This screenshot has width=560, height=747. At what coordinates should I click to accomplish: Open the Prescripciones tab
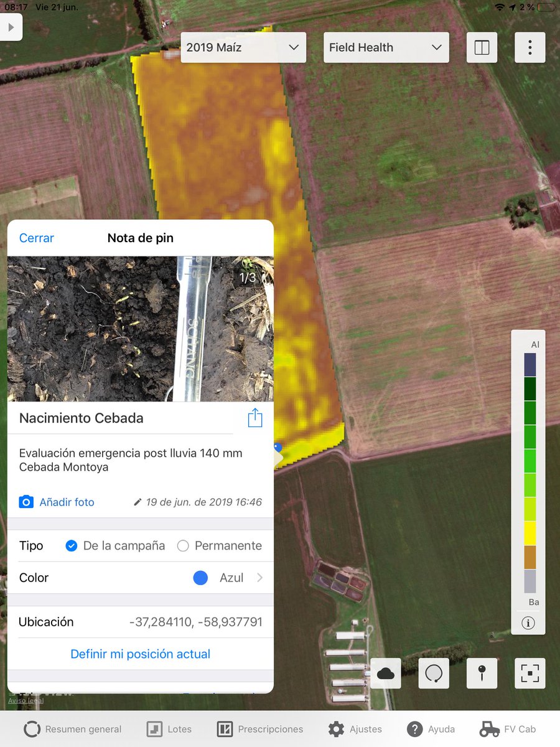(x=260, y=729)
